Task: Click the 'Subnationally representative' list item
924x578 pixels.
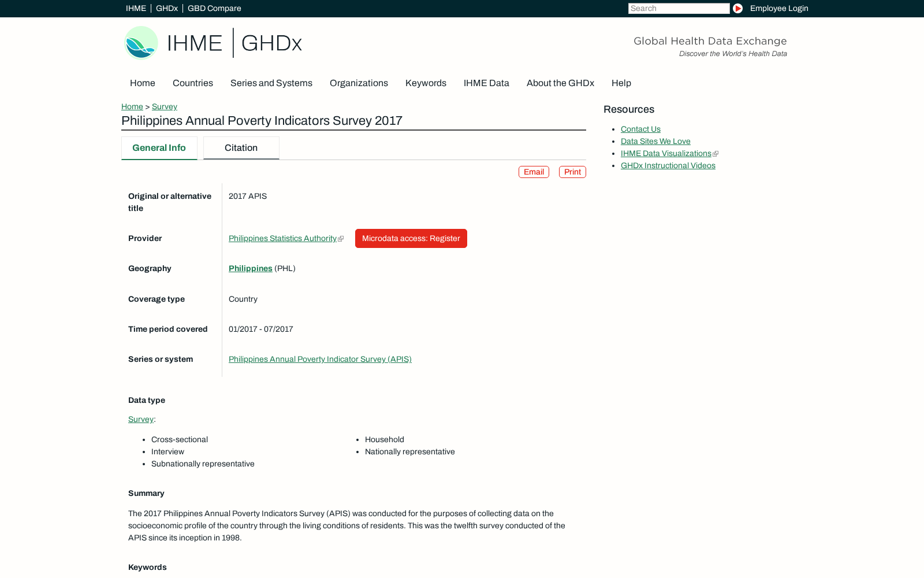Action: (x=203, y=464)
